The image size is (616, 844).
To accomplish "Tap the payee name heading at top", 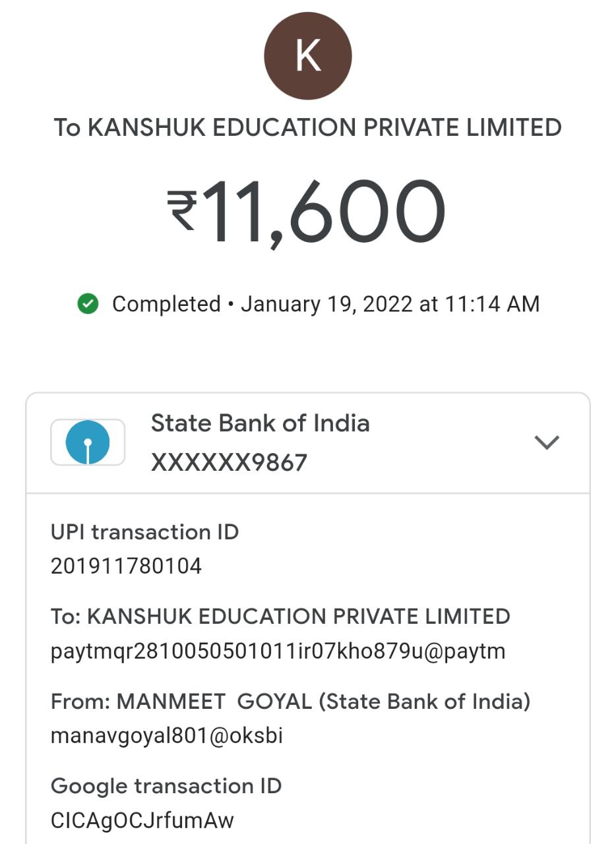I will tap(307, 127).
